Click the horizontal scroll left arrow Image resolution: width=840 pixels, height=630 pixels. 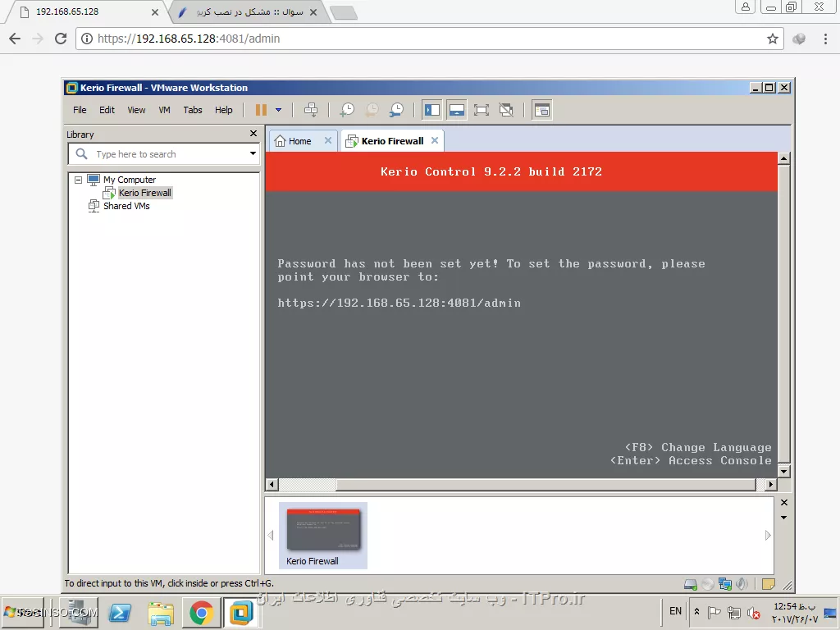pyautogui.click(x=272, y=485)
